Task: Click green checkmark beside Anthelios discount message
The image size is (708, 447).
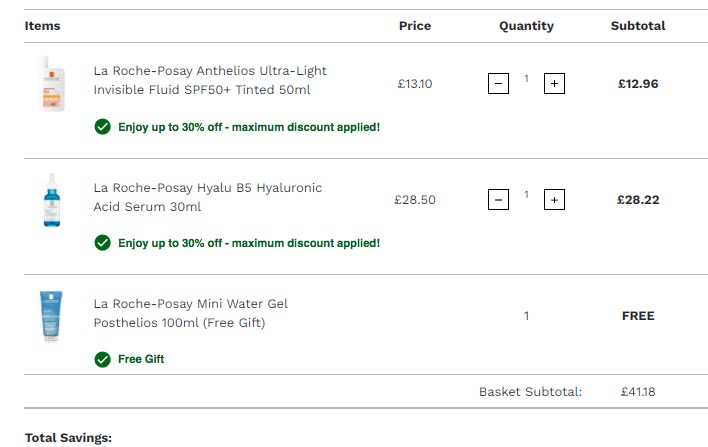Action: [x=102, y=127]
